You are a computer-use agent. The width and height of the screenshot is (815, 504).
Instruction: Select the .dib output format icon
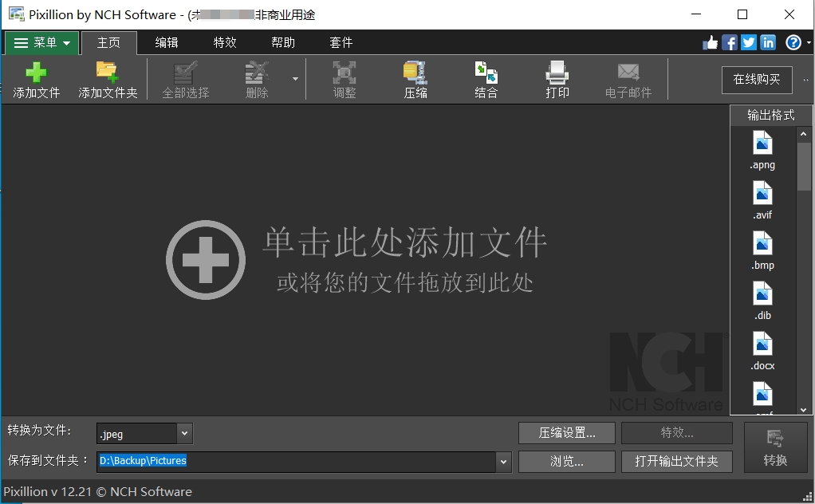pyautogui.click(x=762, y=293)
